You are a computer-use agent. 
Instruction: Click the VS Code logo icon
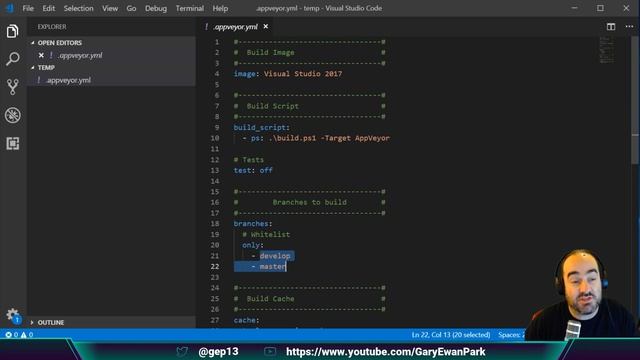(10, 8)
